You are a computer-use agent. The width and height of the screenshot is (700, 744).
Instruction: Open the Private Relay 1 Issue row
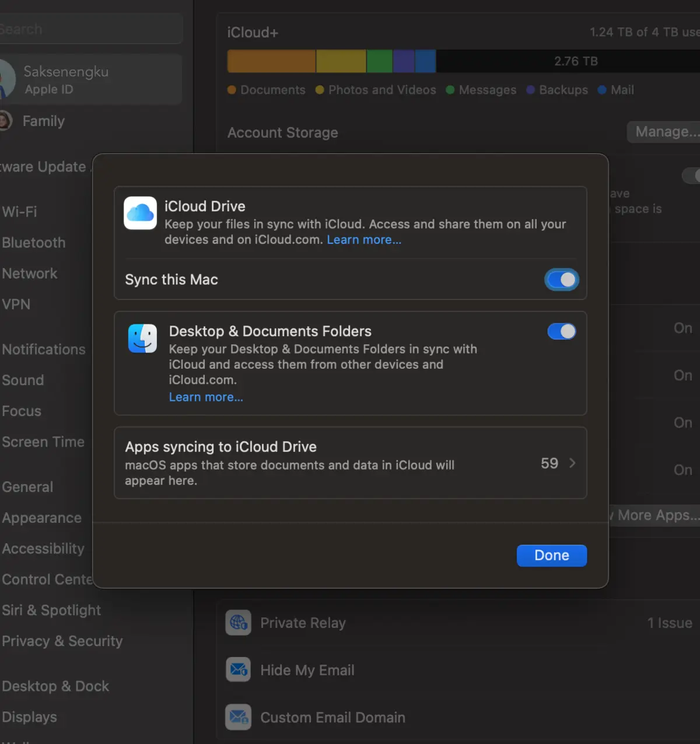tap(669, 623)
